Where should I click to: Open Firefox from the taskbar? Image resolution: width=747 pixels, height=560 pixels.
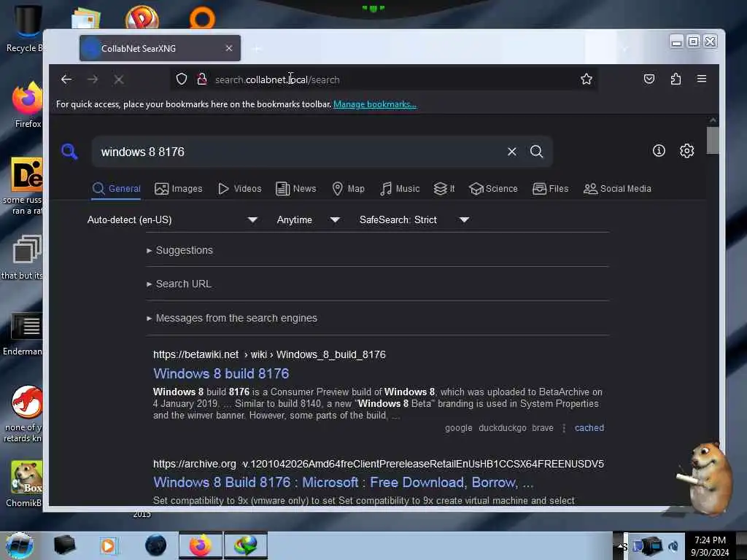pos(201,545)
